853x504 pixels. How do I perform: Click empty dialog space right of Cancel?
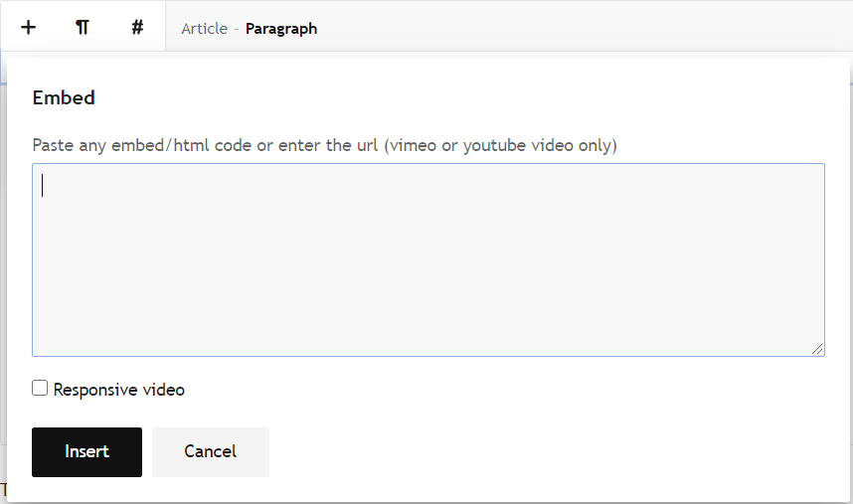(x=547, y=451)
